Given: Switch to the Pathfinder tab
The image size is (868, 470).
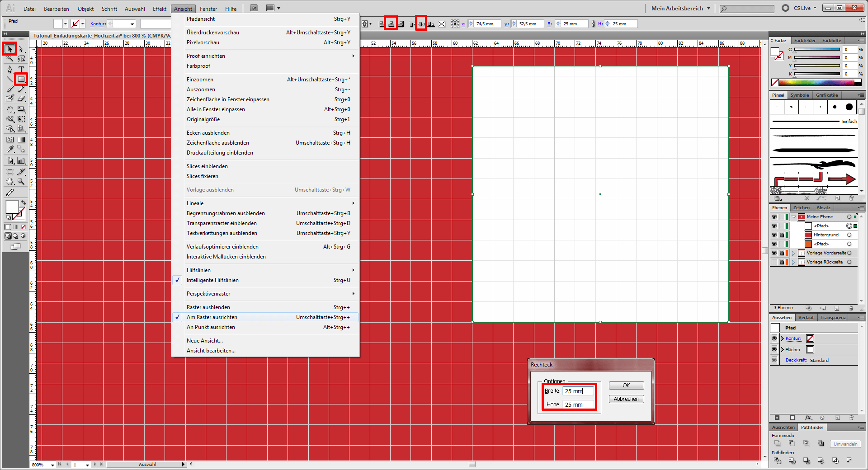Looking at the screenshot, I should (812, 427).
